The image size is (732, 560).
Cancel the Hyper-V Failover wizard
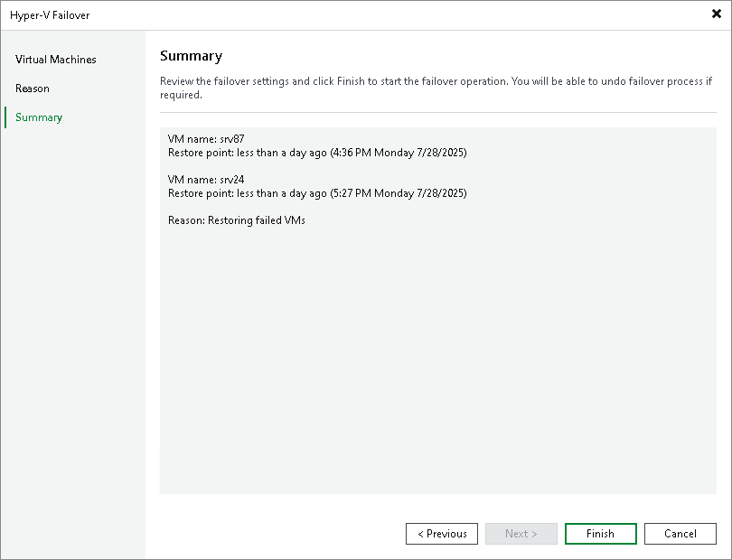coord(680,534)
